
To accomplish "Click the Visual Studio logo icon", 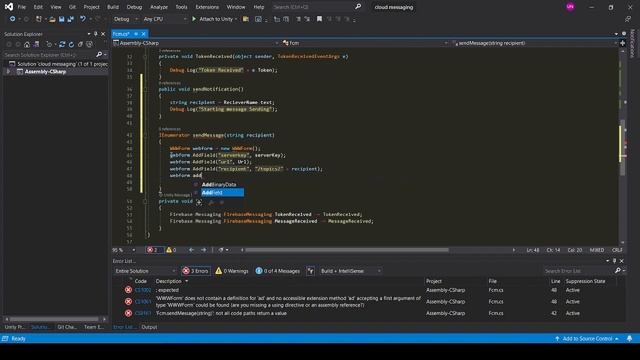I will click(8, 7).
